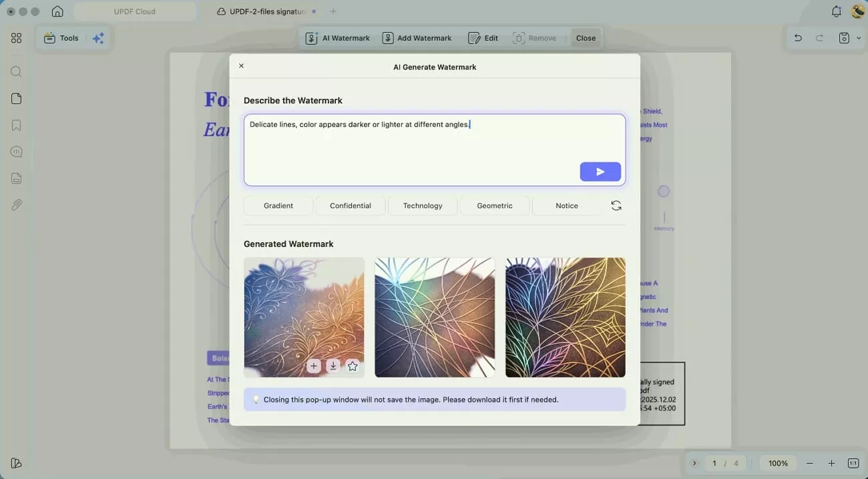The width and height of the screenshot is (868, 479).
Task: Select the Edit watermark tool
Action: coord(482,38)
